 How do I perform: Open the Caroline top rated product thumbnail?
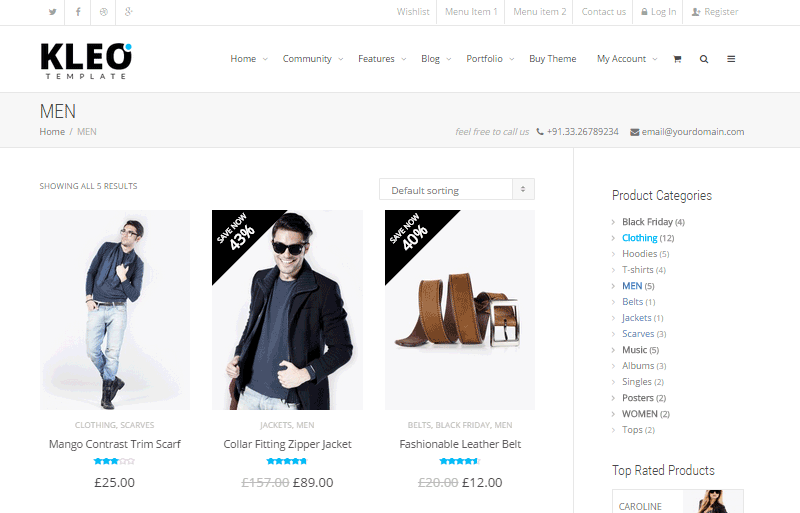[713, 501]
